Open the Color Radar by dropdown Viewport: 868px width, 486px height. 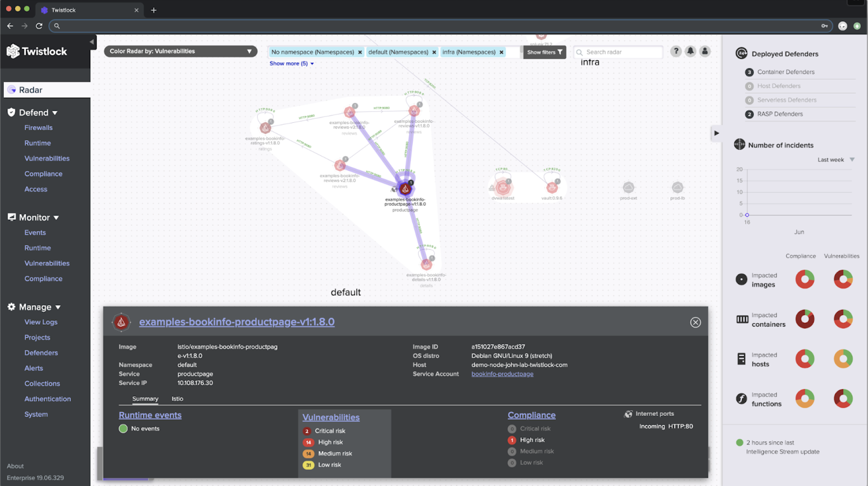tap(181, 51)
